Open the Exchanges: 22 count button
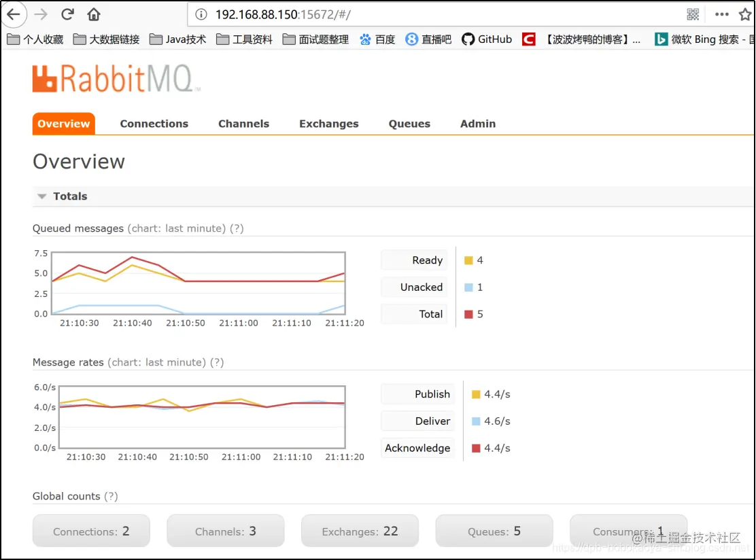Screen dimensions: 756x560 pos(360,531)
